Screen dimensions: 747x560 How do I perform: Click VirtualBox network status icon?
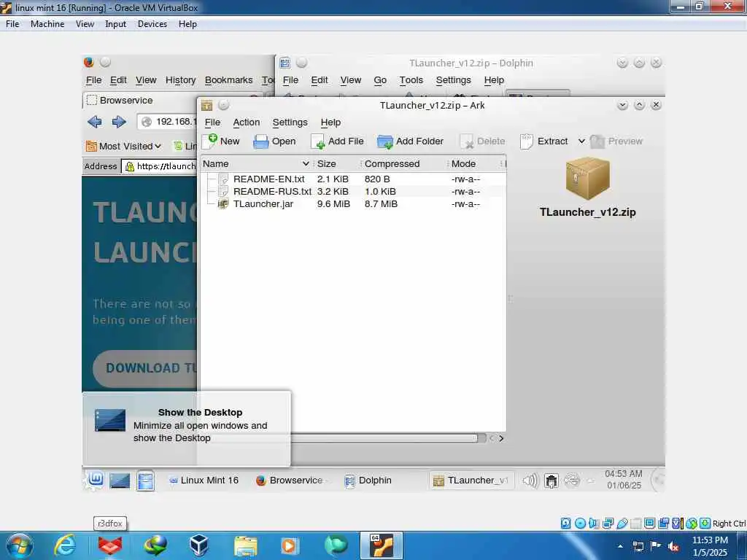pyautogui.click(x=608, y=524)
